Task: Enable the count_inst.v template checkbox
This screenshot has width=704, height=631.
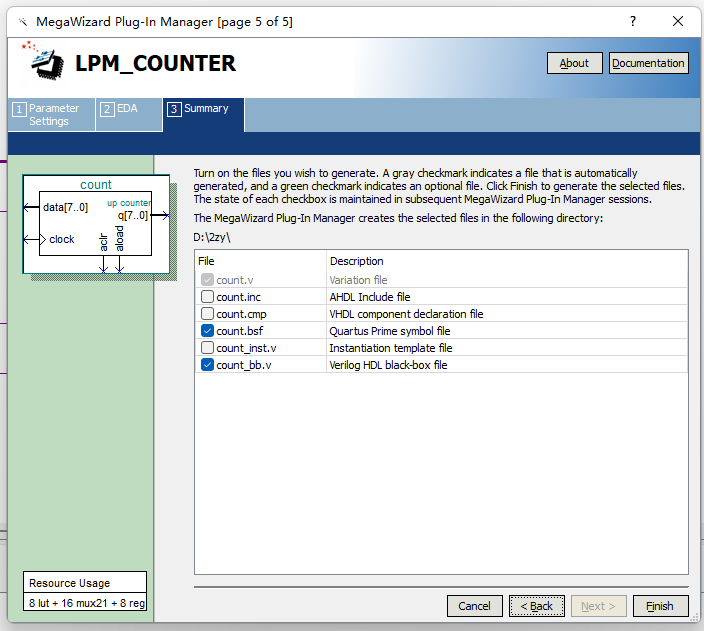Action: coord(207,348)
